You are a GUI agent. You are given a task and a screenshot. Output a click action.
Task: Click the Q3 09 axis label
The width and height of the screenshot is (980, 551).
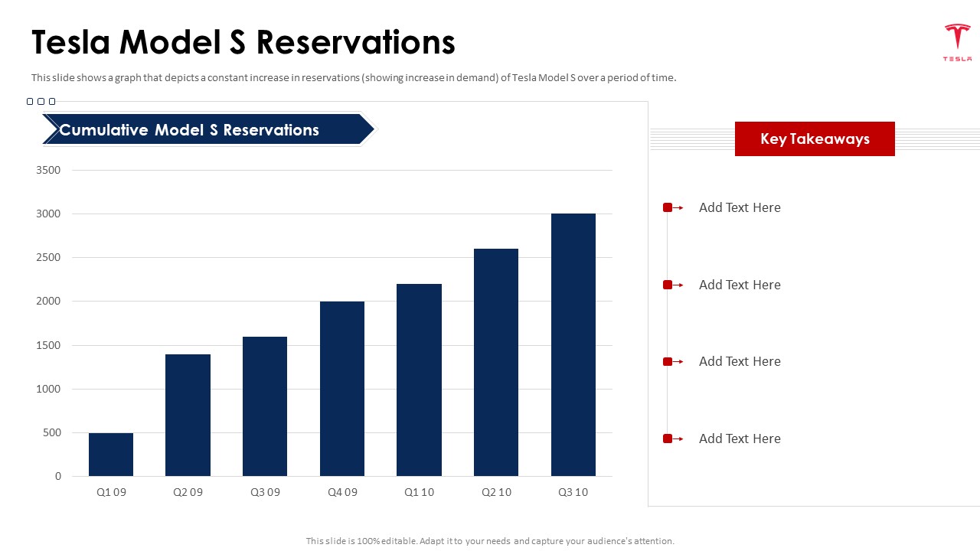(265, 492)
